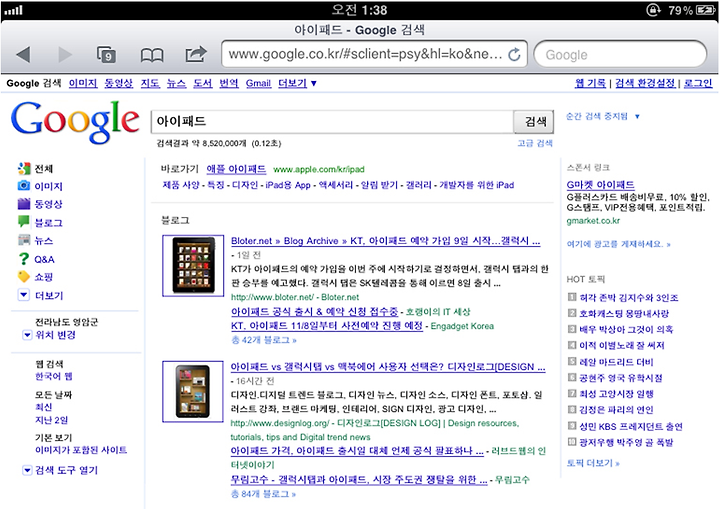Switch to 동영상 in the top navigation bar
The image size is (720, 509).
[118, 83]
